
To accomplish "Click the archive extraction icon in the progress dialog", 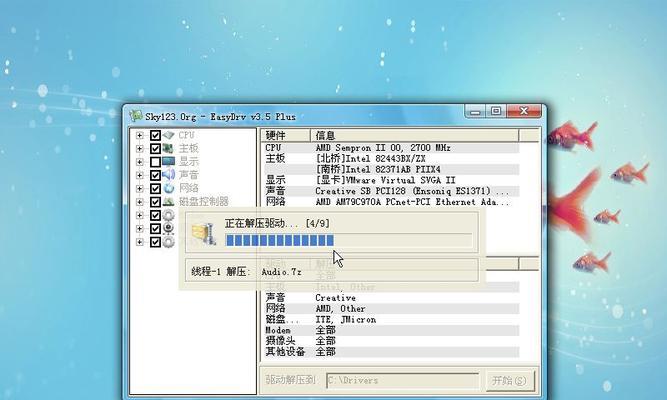I will tap(204, 234).
